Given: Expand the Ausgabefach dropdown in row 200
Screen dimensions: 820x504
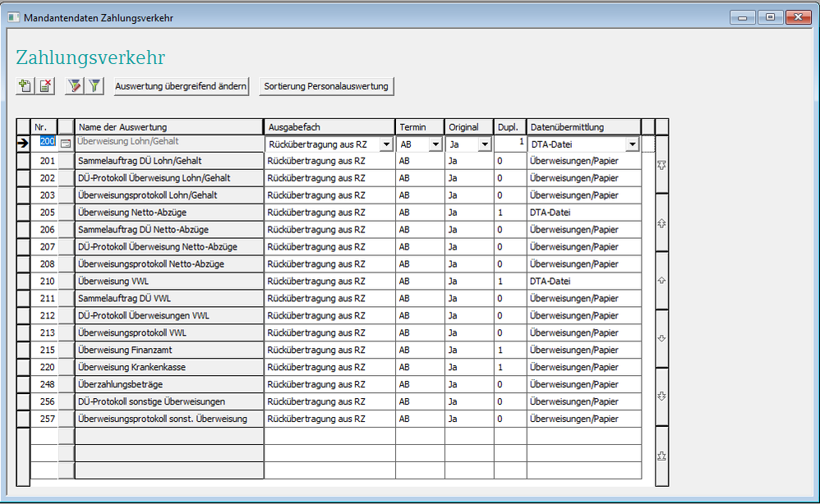Looking at the screenshot, I should 386,144.
